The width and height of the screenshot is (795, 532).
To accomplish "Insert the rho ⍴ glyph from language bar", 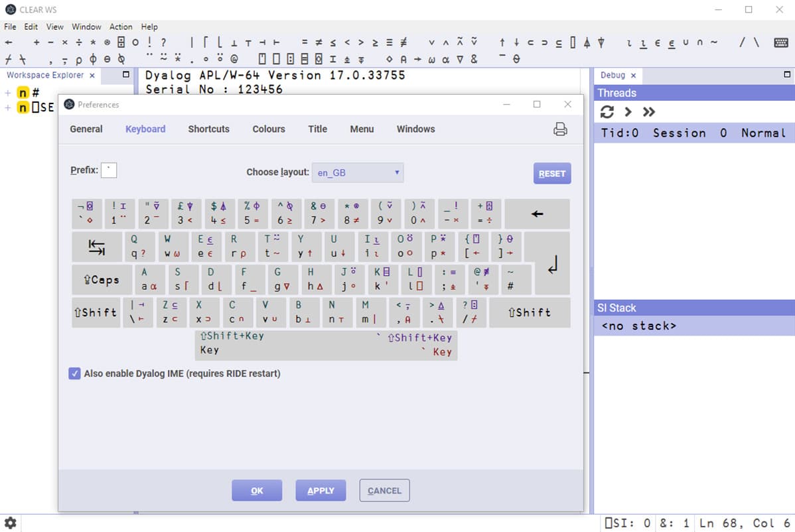I will 78,59.
